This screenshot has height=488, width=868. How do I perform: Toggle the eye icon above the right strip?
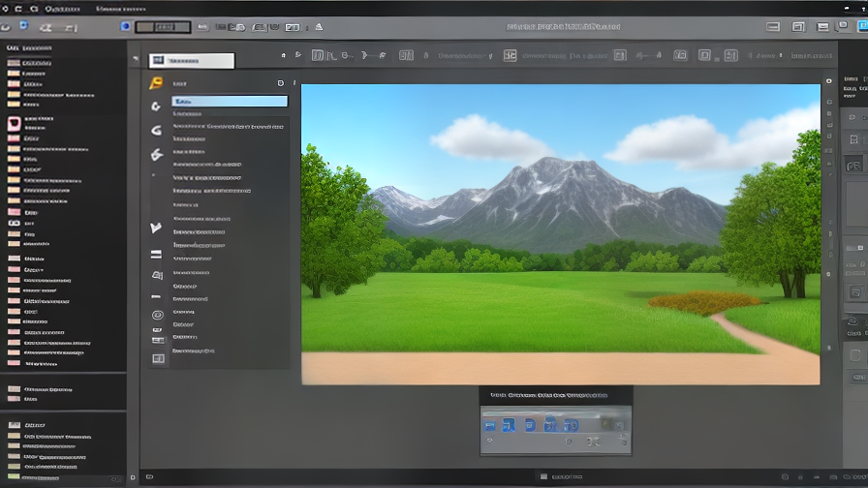coord(827,83)
